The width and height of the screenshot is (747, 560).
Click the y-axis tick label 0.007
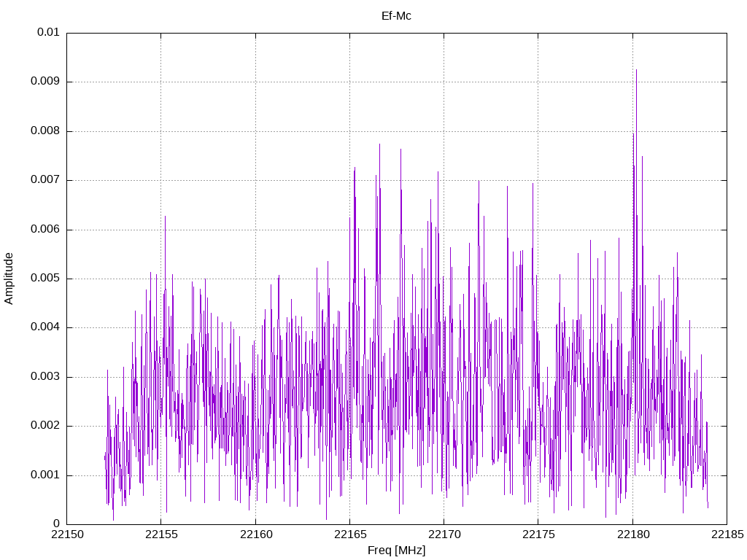(45, 179)
